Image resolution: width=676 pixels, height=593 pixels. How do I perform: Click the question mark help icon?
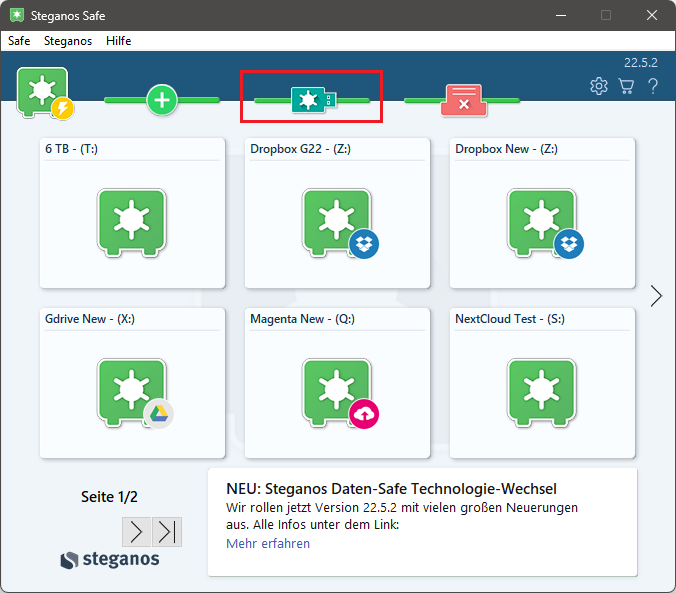click(x=653, y=86)
